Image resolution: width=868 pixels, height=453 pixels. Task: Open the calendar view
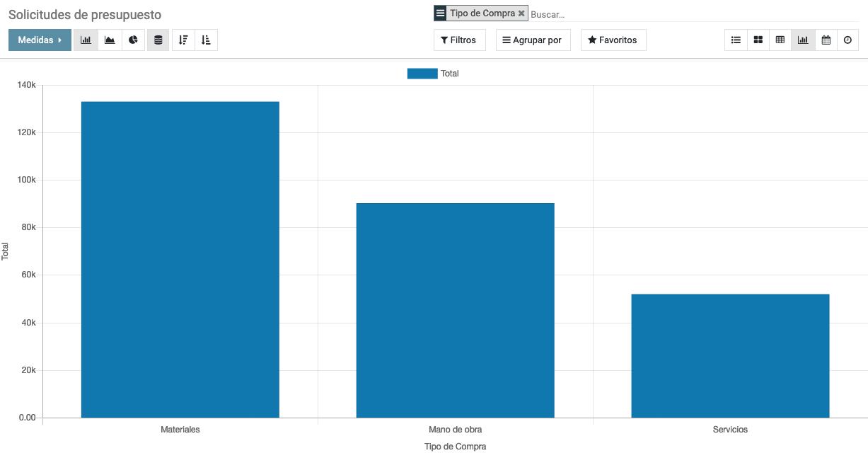(826, 40)
